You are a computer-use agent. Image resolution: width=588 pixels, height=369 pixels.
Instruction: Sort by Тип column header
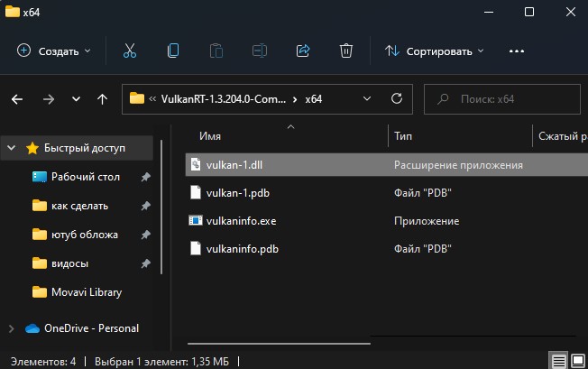coord(403,136)
